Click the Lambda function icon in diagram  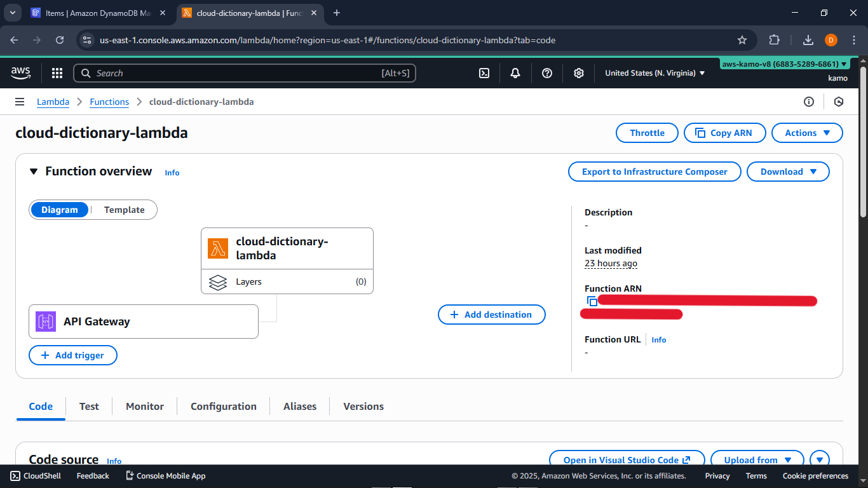218,248
